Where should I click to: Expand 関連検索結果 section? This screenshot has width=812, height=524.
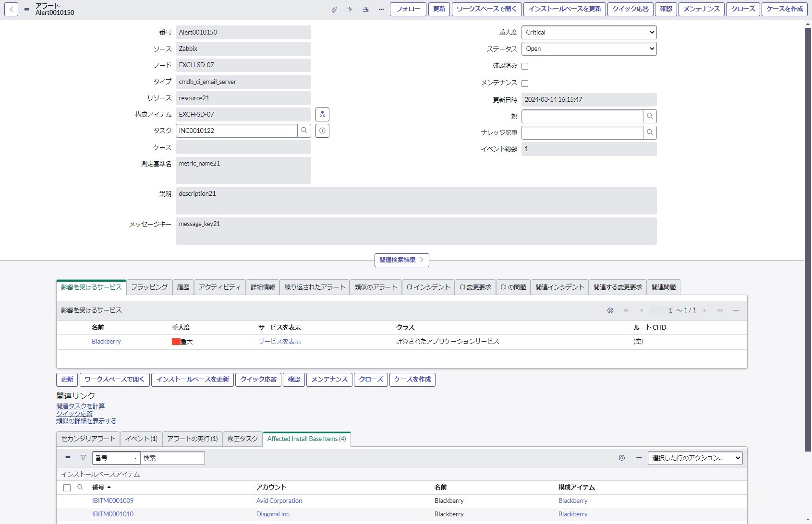(x=401, y=260)
